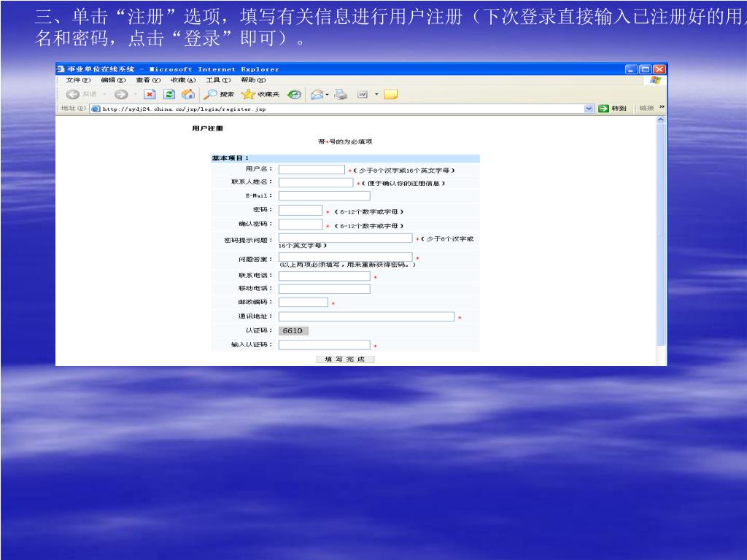
Task: Click the 用户名 input field
Action: tap(311, 169)
